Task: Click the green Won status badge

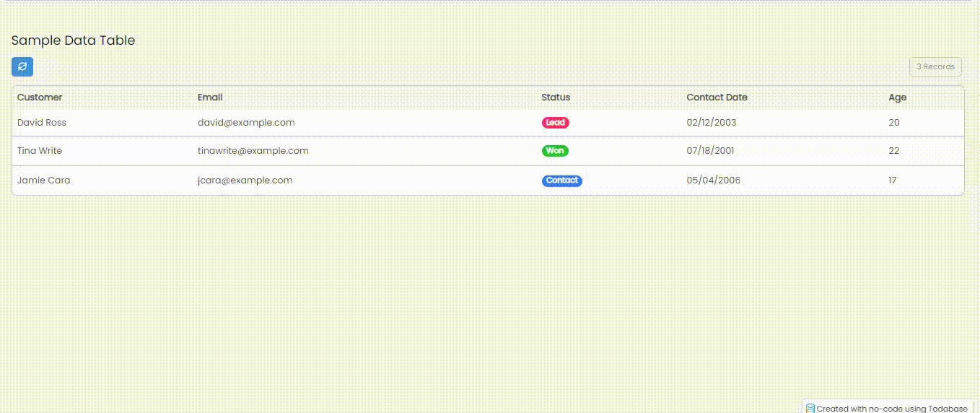Action: point(555,151)
